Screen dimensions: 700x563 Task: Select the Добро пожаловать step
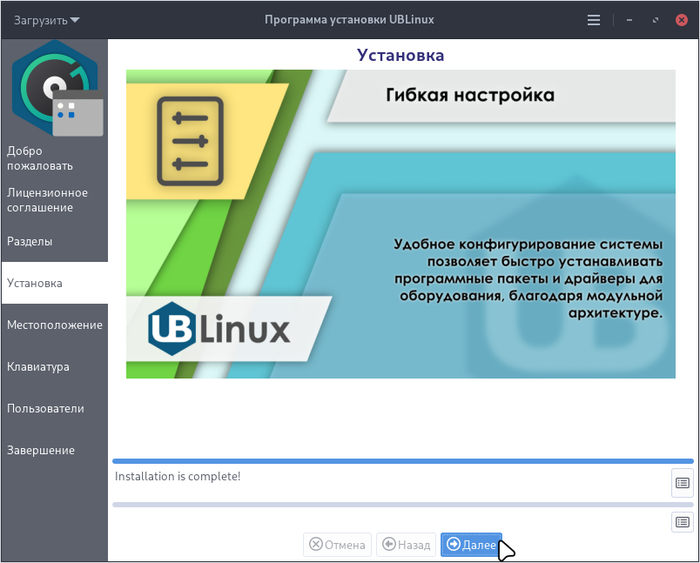click(54, 158)
